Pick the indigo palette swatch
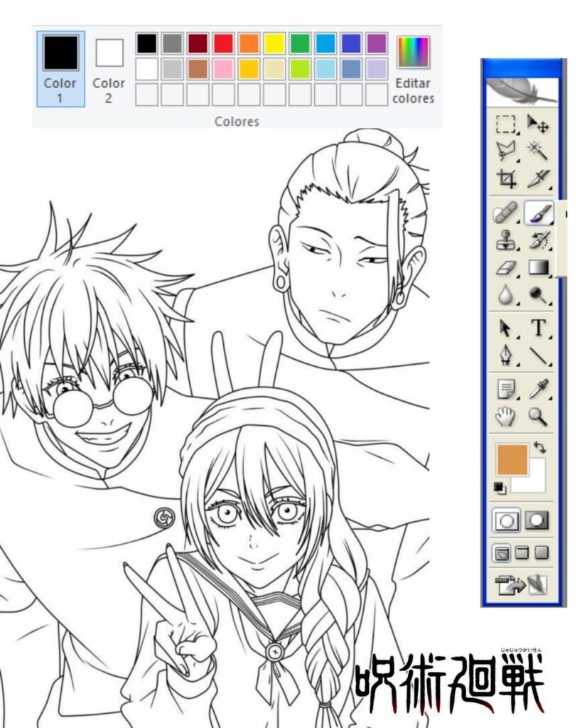 click(351, 43)
